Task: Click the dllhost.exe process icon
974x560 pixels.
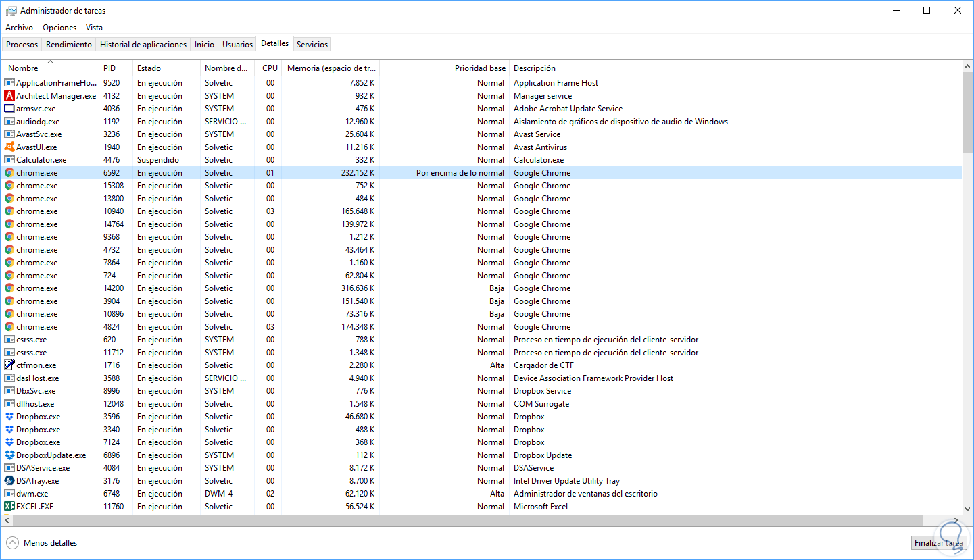Action: [9, 404]
